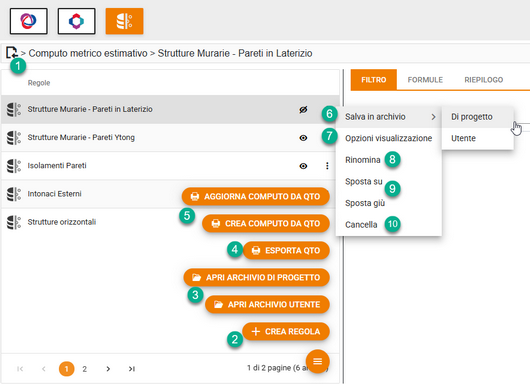The width and height of the screenshot is (530, 385).
Task: Click rule icon beside Strutture Murarie - Pareti in Laterizio
Action: click(14, 110)
